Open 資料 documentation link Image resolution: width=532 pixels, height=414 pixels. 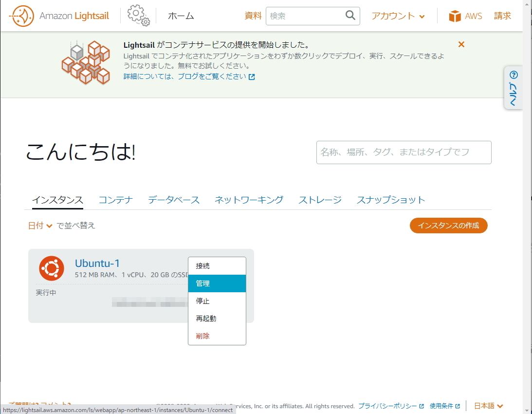pyautogui.click(x=253, y=16)
